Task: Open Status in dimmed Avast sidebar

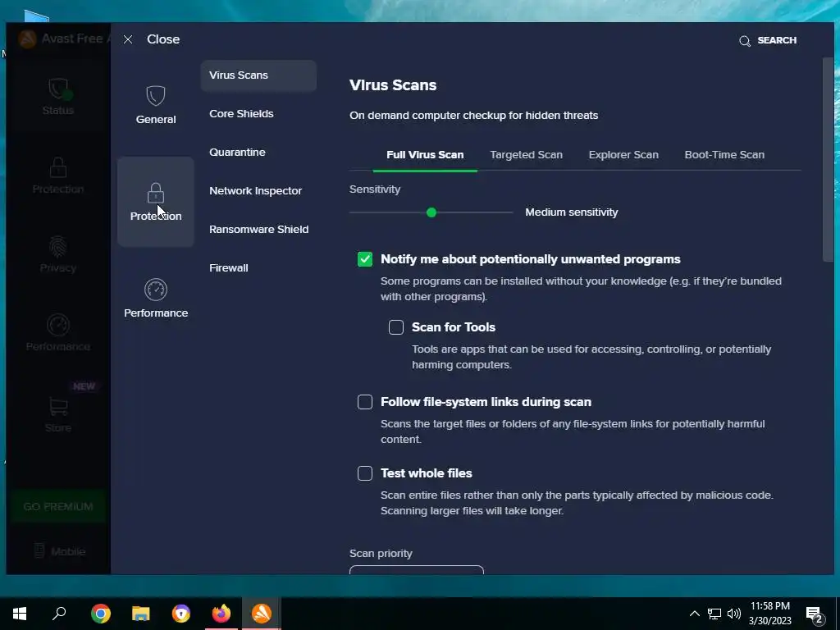Action: [58, 98]
